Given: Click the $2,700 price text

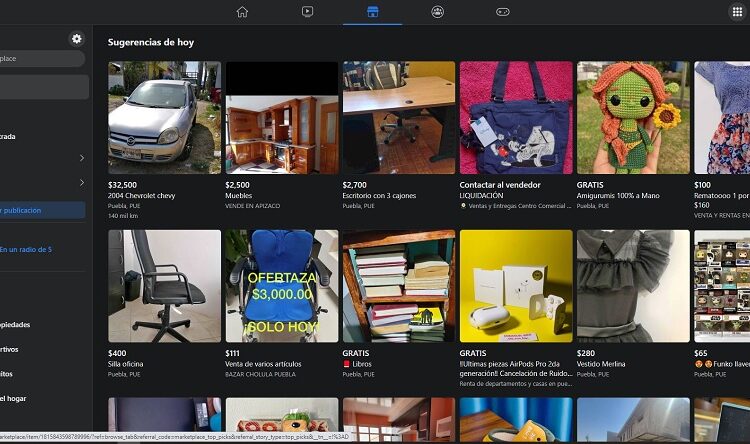Looking at the screenshot, I should [x=354, y=185].
